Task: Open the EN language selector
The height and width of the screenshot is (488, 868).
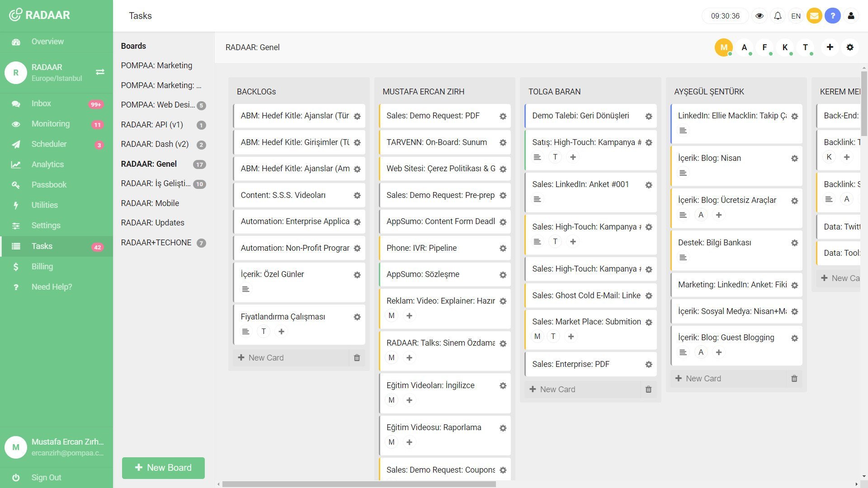Action: (x=796, y=16)
